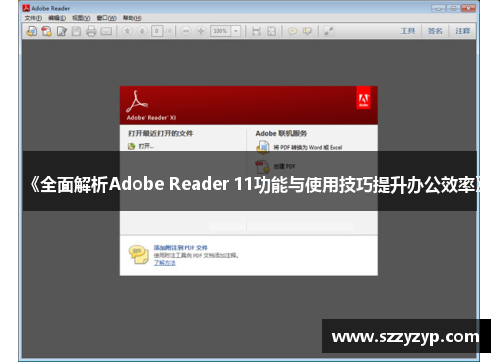The width and height of the screenshot is (500, 362).
Task: Click the page number input box
Action: [157, 31]
